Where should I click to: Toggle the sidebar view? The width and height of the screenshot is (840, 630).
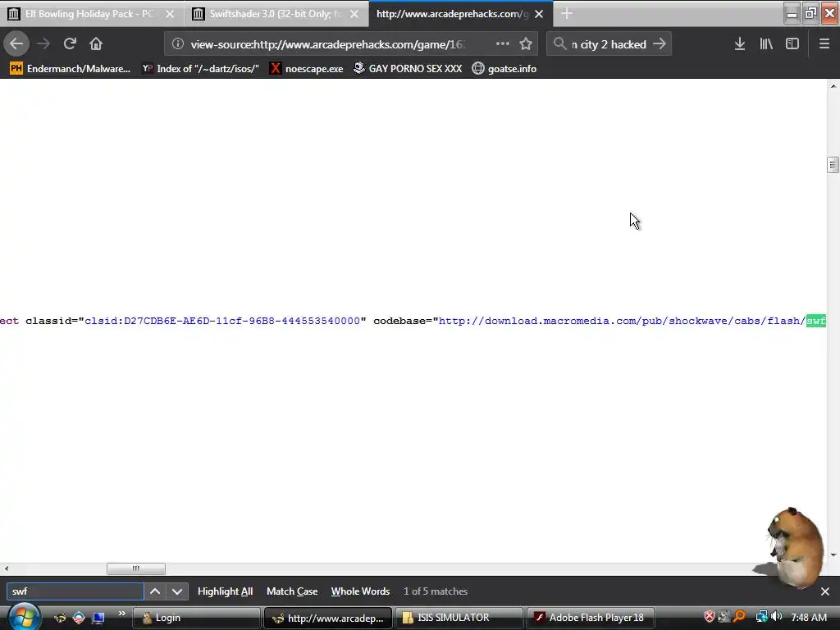792,44
